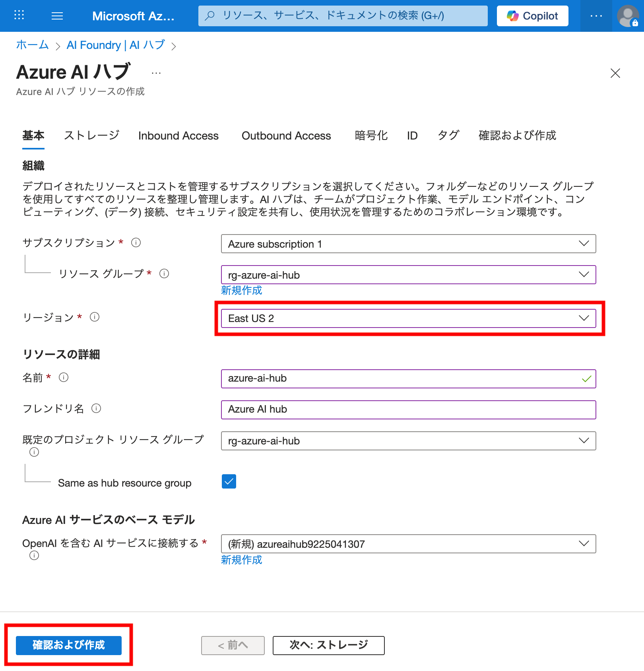Image resolution: width=644 pixels, height=671 pixels.
Task: Show info tooltip for リソース グループ
Action: (164, 273)
